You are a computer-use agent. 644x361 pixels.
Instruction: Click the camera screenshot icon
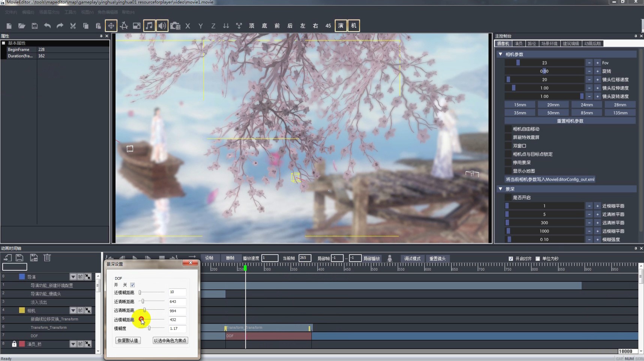(175, 26)
